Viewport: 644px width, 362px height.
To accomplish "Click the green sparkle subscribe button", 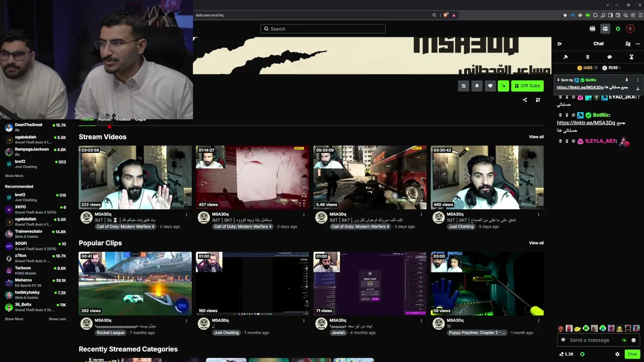I will point(503,86).
